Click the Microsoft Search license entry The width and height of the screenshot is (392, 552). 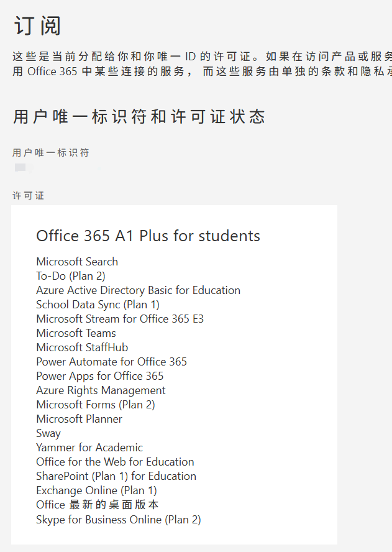click(x=77, y=262)
